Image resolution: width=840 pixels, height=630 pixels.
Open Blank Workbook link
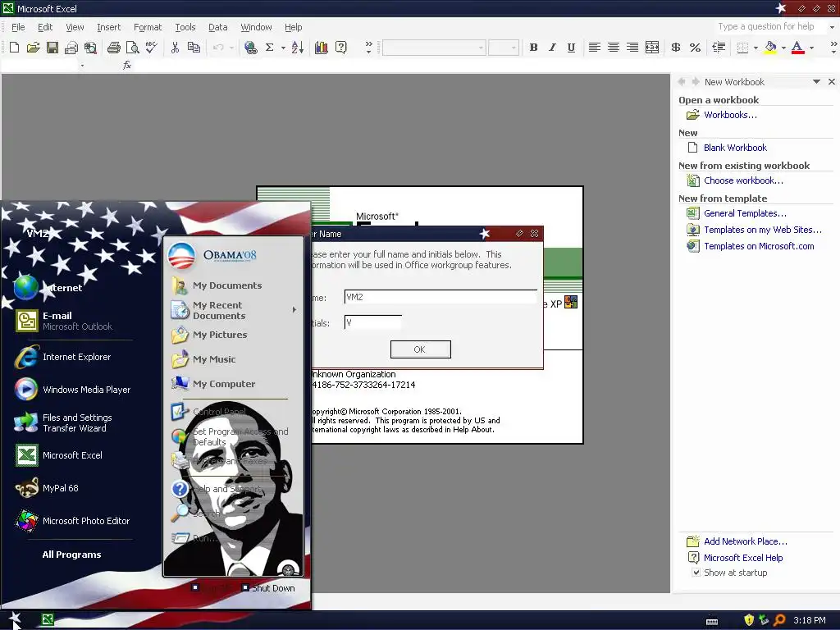coord(735,148)
